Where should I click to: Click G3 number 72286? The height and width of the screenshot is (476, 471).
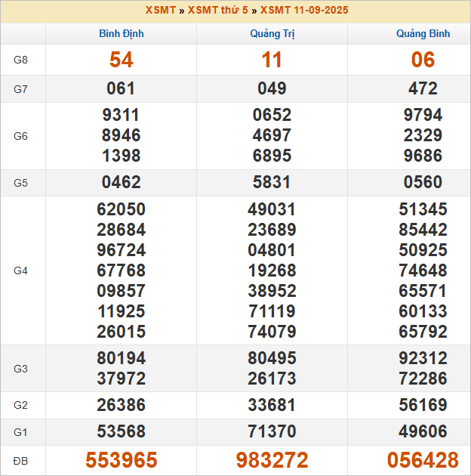(423, 379)
